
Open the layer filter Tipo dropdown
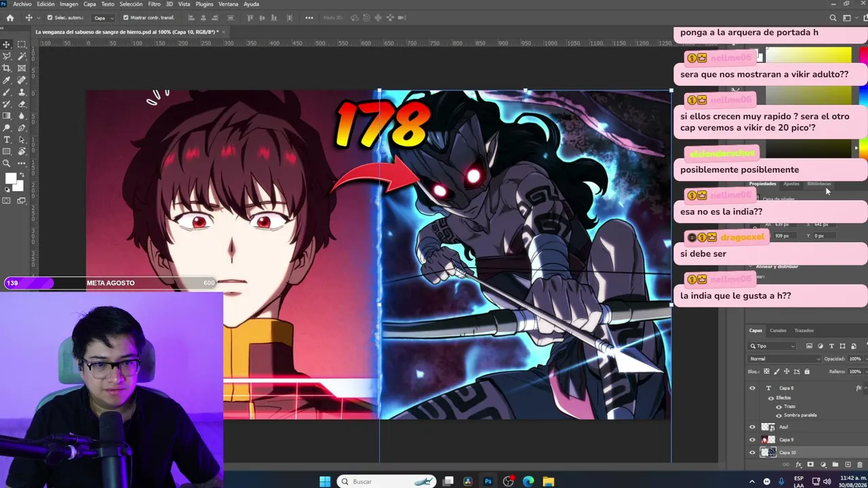click(x=772, y=346)
